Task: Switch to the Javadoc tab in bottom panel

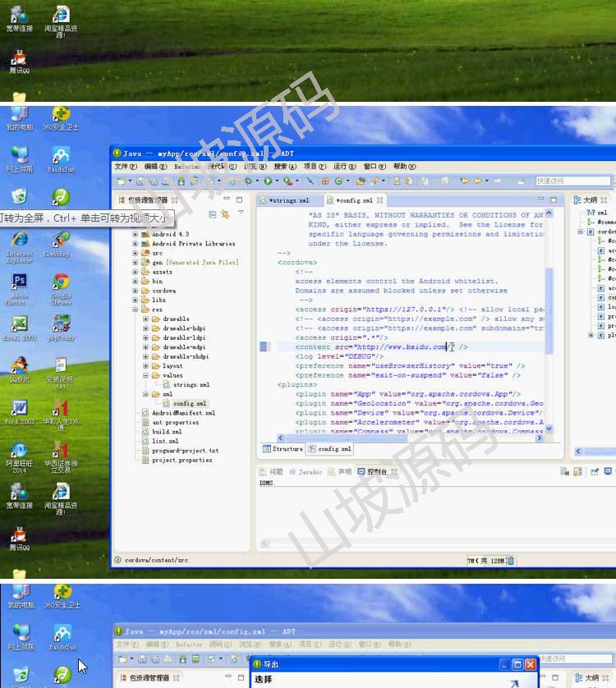Action: pyautogui.click(x=306, y=472)
